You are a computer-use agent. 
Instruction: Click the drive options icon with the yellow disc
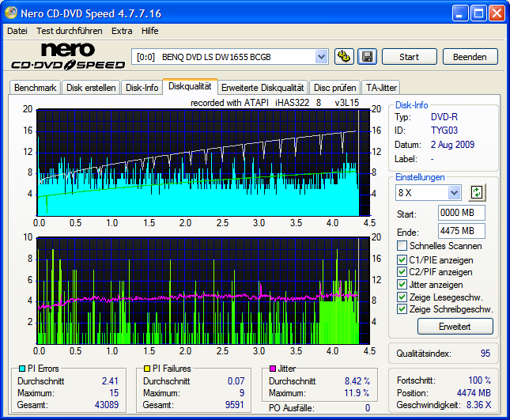coord(344,57)
